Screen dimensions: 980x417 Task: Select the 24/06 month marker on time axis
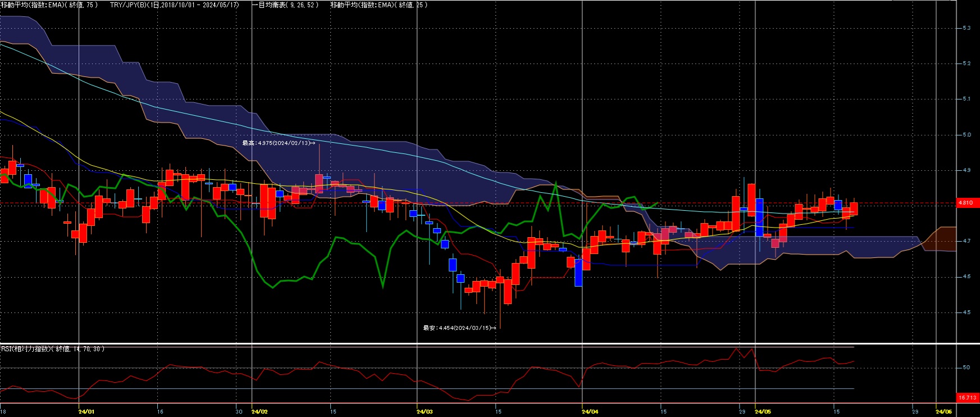(x=945, y=412)
